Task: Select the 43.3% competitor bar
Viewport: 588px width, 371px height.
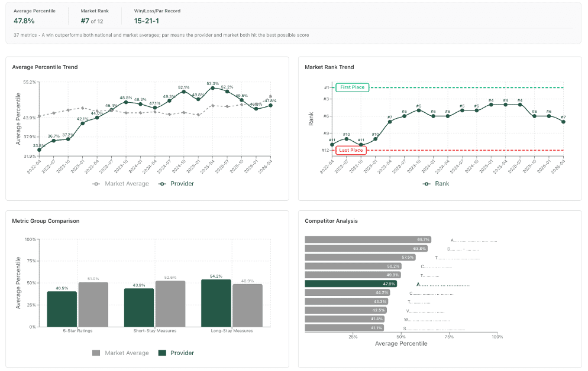Action: coord(347,301)
